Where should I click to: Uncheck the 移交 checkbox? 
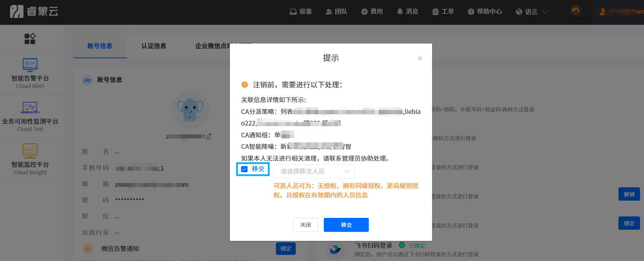click(x=245, y=169)
